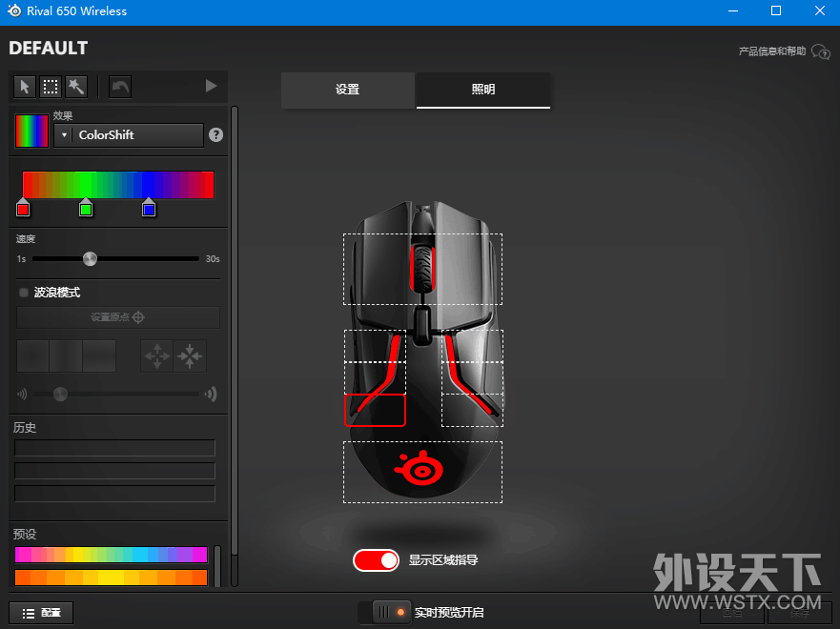Select the lower right side strip zone
This screenshot has height=629, width=840.
click(472, 410)
